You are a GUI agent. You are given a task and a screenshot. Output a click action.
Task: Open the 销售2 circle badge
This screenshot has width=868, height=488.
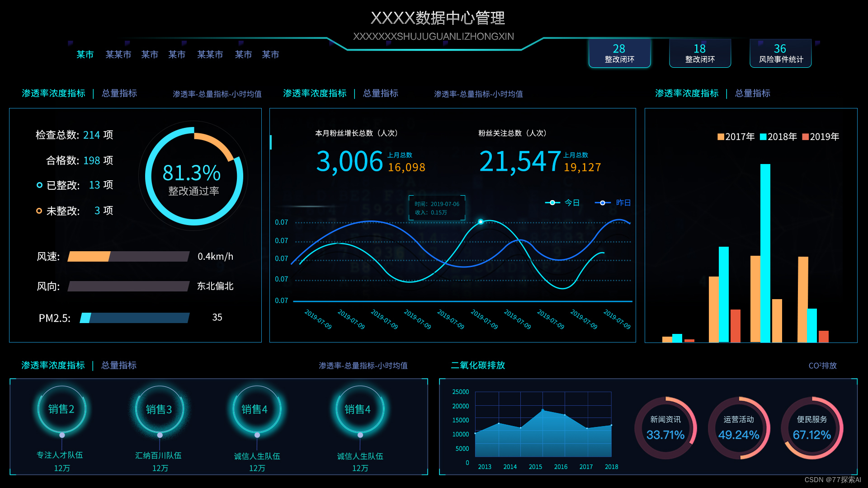tap(61, 409)
